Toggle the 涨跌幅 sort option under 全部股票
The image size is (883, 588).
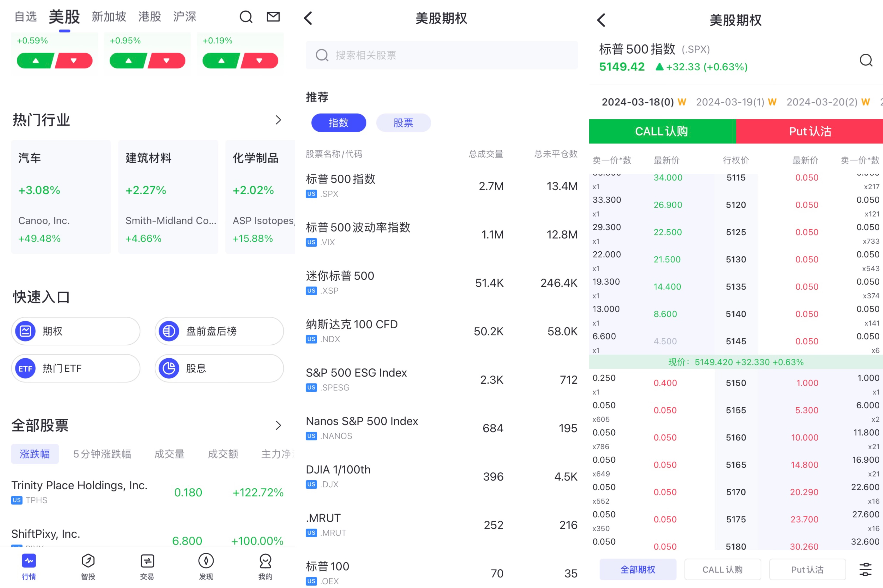(x=34, y=454)
